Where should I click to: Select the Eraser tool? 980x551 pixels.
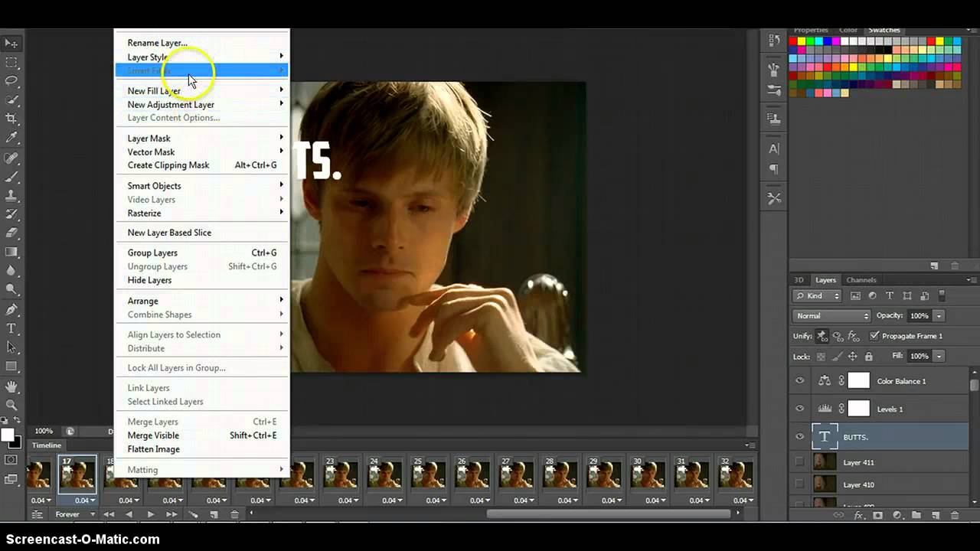point(11,233)
